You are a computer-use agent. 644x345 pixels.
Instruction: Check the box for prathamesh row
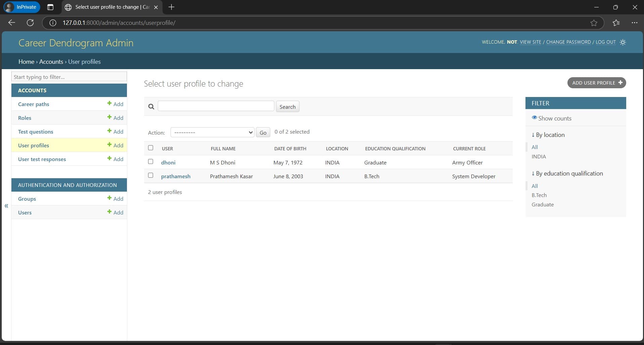click(150, 176)
